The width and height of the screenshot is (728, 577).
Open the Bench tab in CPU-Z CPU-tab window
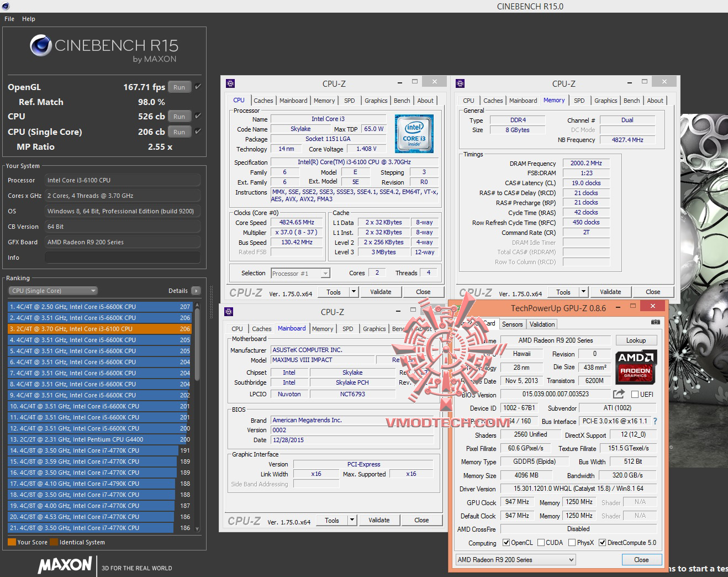pos(402,101)
